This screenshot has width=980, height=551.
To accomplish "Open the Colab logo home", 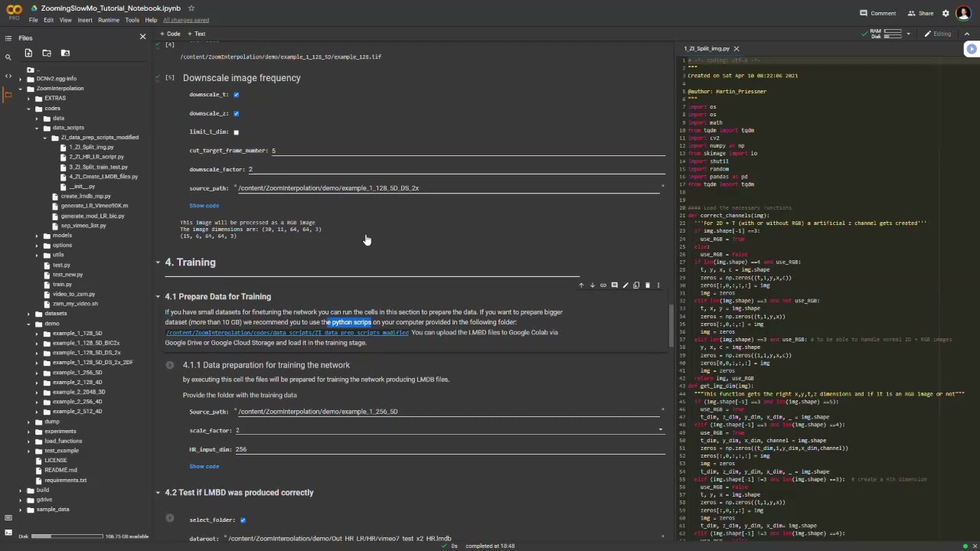I will click(14, 12).
